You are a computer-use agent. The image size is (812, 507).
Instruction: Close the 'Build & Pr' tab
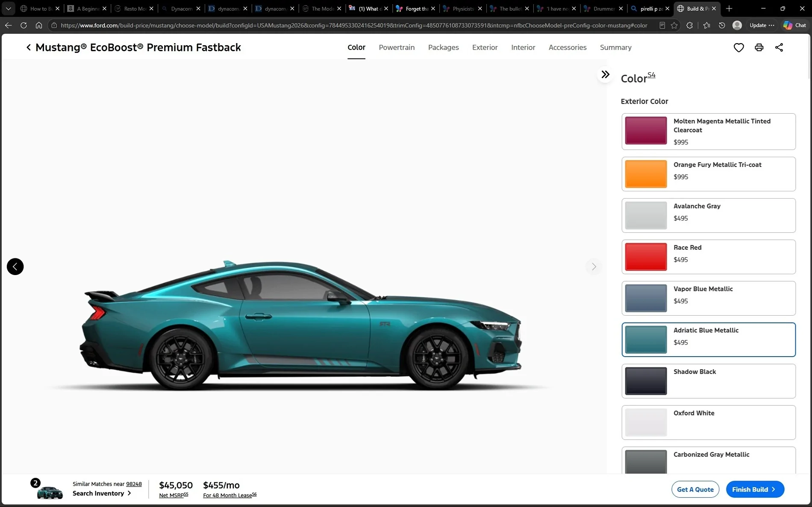click(714, 9)
